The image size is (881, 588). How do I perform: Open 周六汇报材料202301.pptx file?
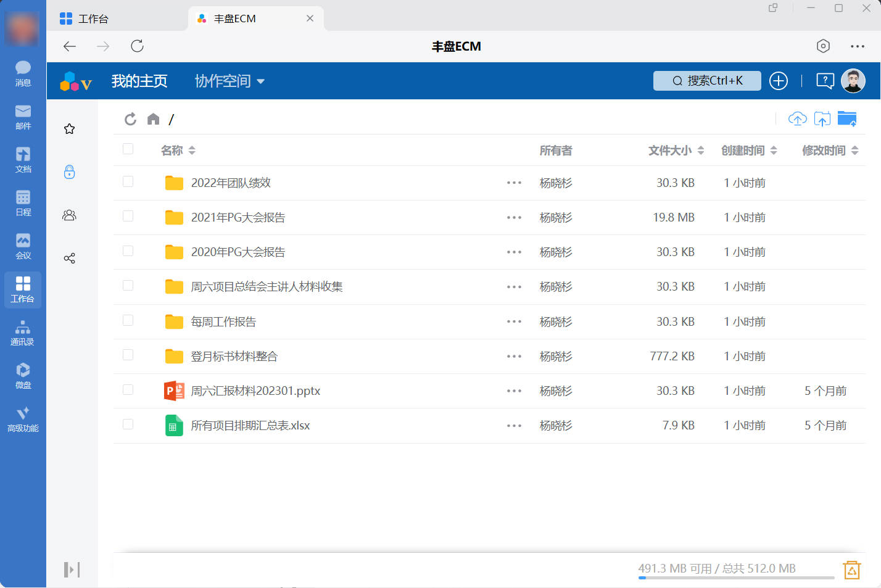pyautogui.click(x=255, y=391)
